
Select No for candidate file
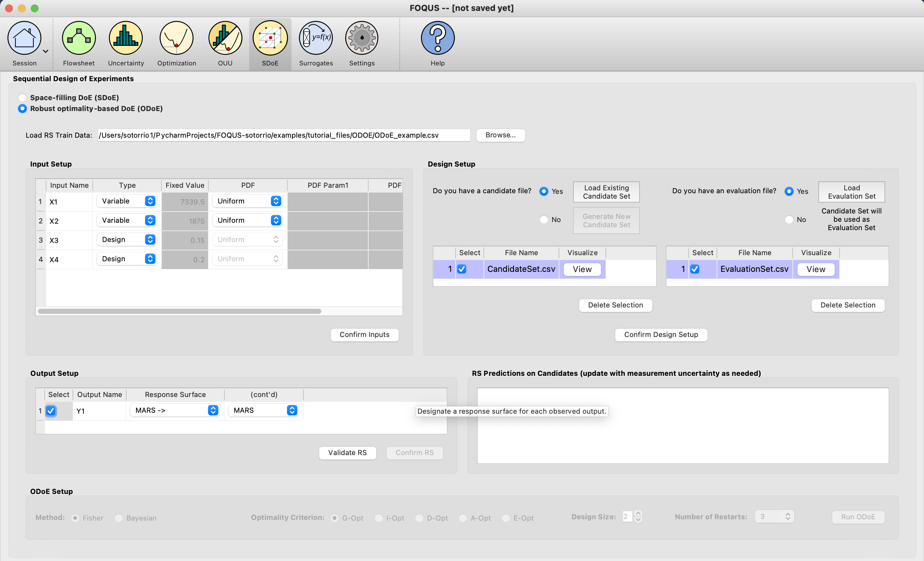point(544,220)
